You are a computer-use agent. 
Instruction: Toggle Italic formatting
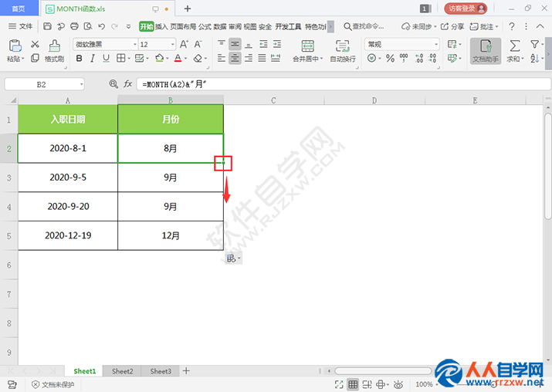point(93,58)
